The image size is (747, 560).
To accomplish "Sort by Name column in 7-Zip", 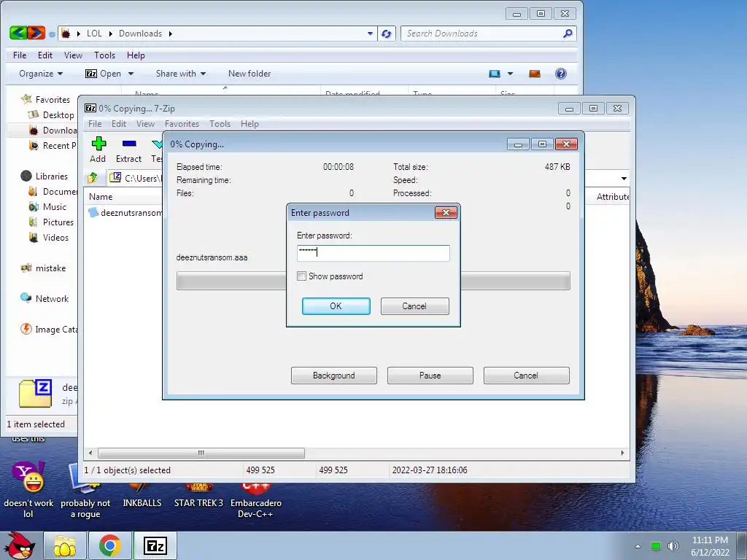I will pos(101,197).
